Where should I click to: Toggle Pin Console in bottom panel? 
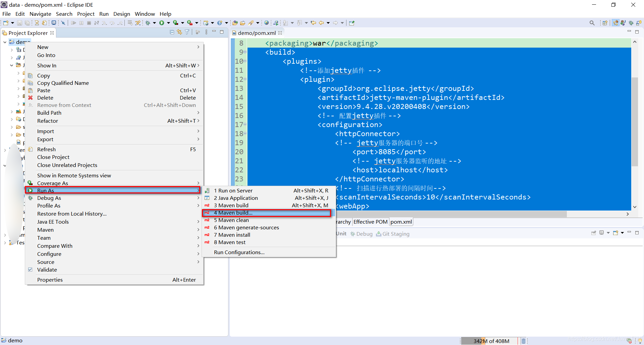click(594, 233)
